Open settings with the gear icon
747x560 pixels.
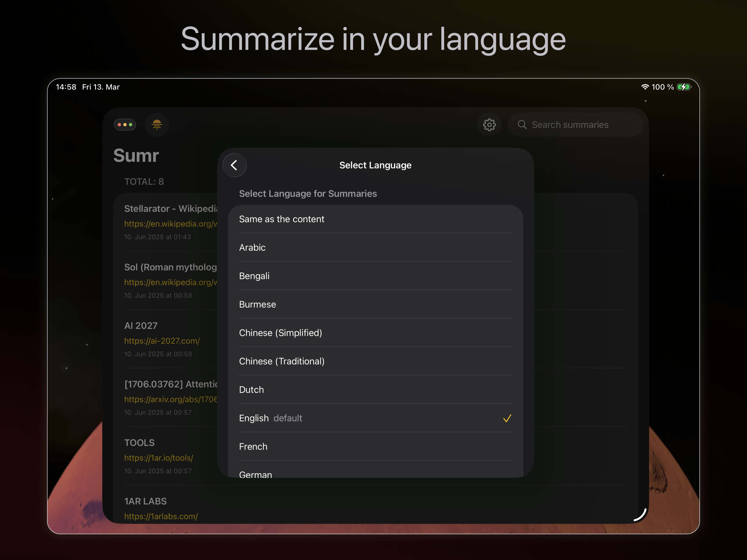tap(489, 125)
